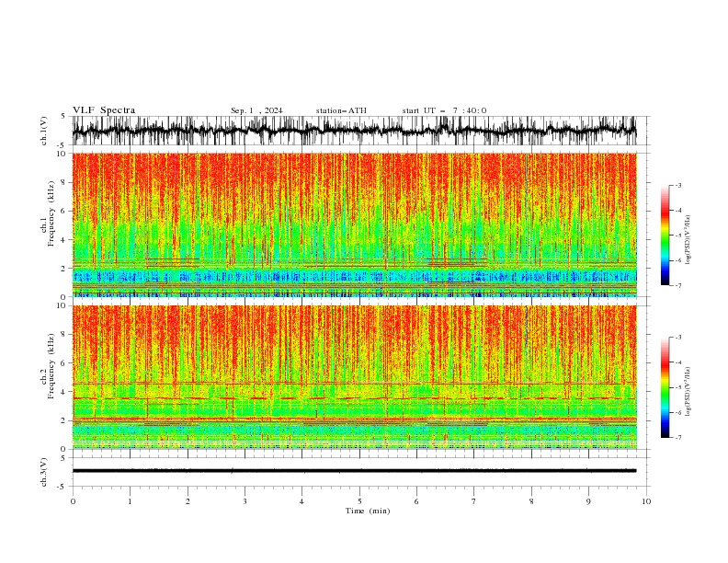This screenshot has width=728, height=563.
Task: Click the time axis tick label "5"
Action: (359, 501)
